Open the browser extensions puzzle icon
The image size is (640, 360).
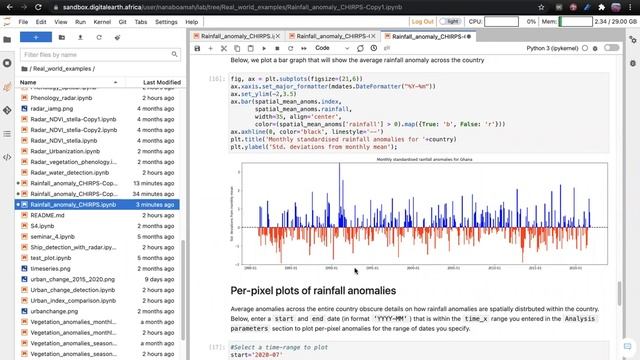point(601,7)
